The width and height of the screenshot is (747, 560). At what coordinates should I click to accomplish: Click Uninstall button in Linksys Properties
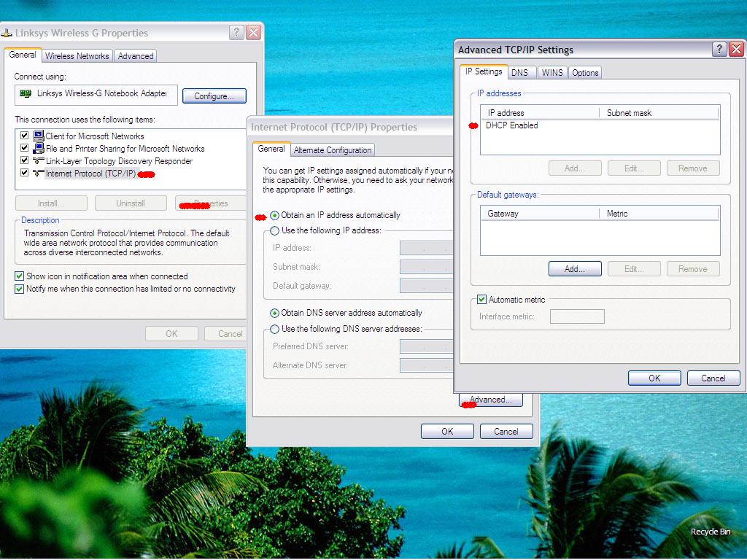pyautogui.click(x=131, y=203)
